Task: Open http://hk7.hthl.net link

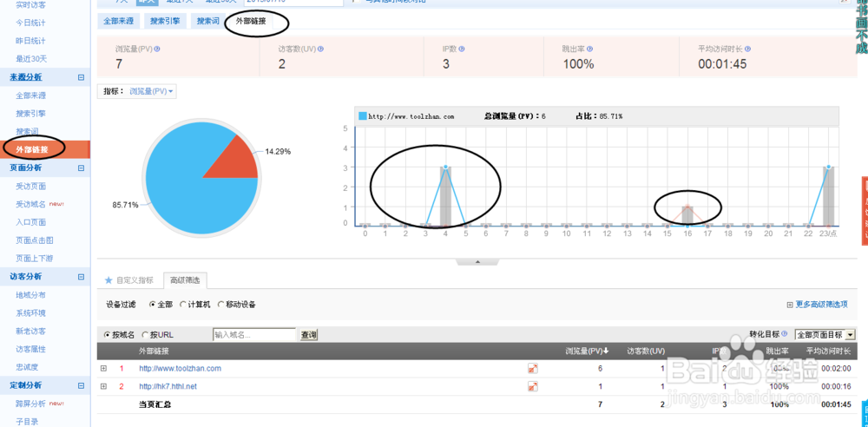Action: pos(168,386)
